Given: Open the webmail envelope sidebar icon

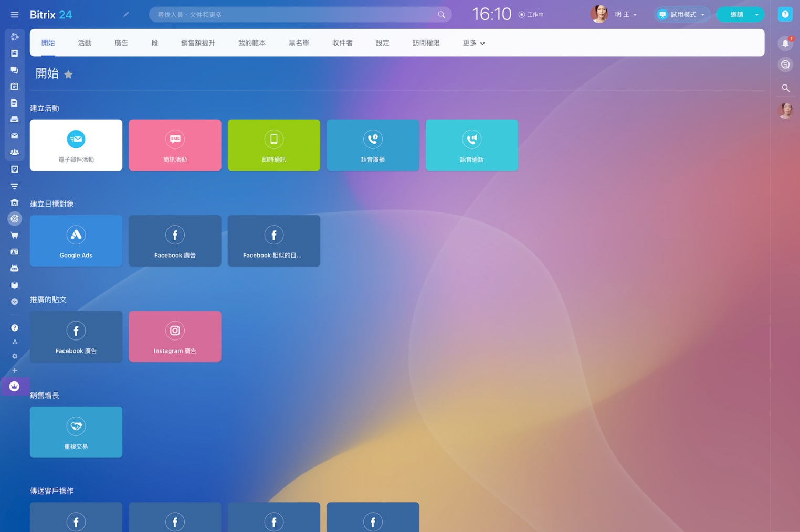Looking at the screenshot, I should [x=15, y=136].
